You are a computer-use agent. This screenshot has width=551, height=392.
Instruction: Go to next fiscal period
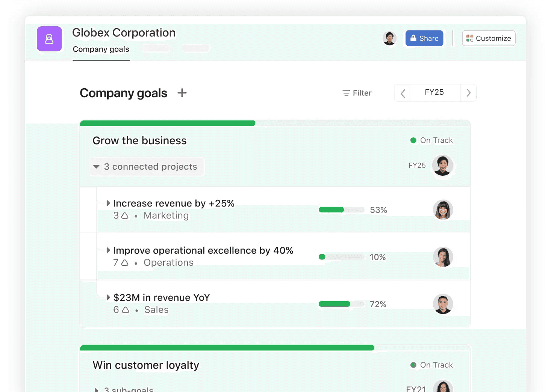pos(468,93)
